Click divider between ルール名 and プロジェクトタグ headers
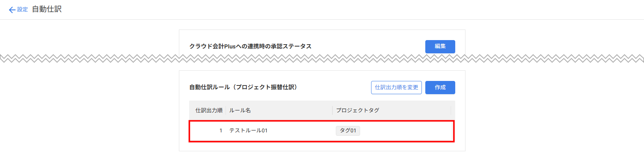The height and width of the screenshot is (163, 644). [x=332, y=110]
